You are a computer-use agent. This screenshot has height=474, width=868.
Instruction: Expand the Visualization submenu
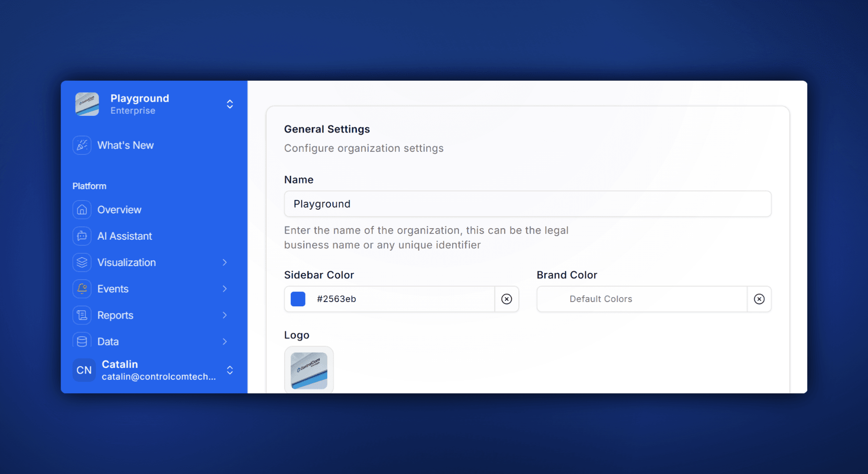pyautogui.click(x=225, y=262)
